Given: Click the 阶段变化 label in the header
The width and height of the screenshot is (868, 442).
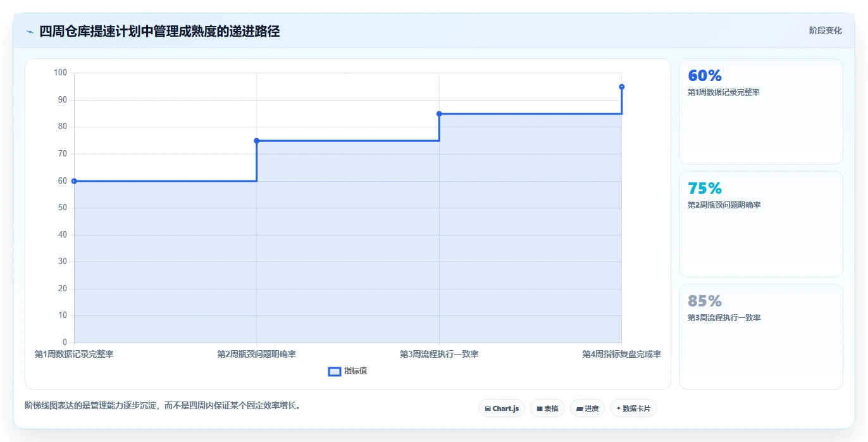Looking at the screenshot, I should (826, 30).
